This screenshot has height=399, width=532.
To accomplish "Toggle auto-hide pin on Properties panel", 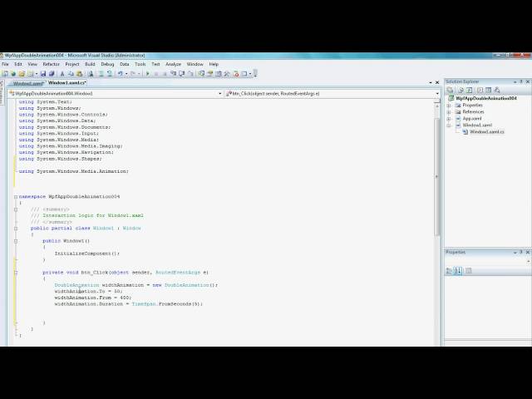I will tap(521, 252).
